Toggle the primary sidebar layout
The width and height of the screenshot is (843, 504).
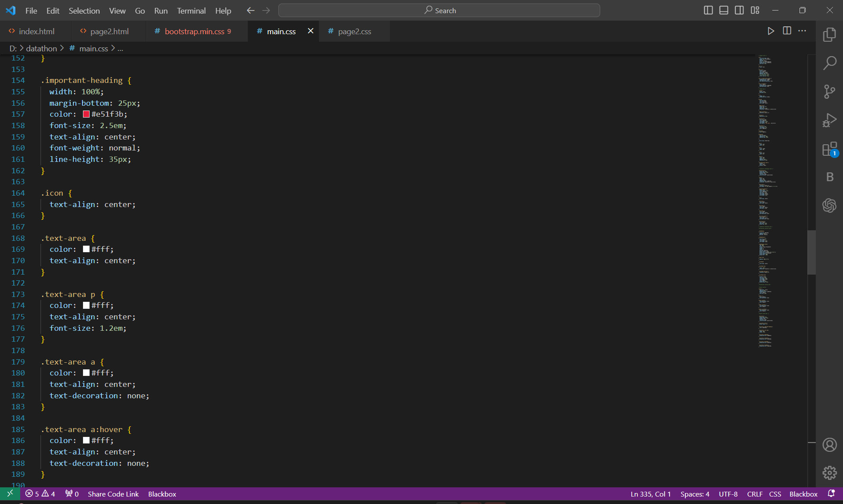708,11
